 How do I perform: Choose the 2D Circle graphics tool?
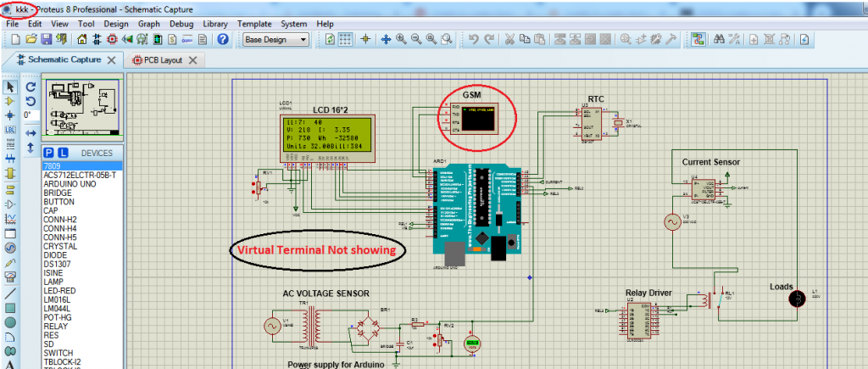[x=10, y=321]
